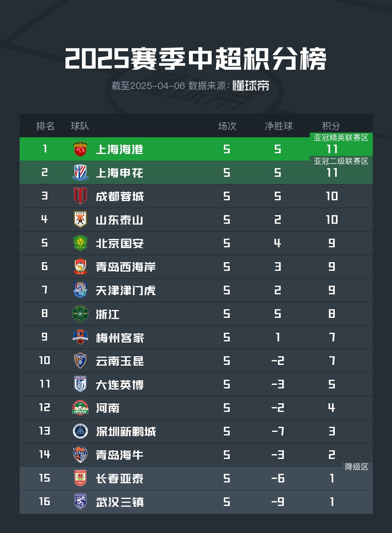392x533 pixels.
Task: Click the Qingdao West Coast (青岛西海岸) crest
Action: click(80, 266)
